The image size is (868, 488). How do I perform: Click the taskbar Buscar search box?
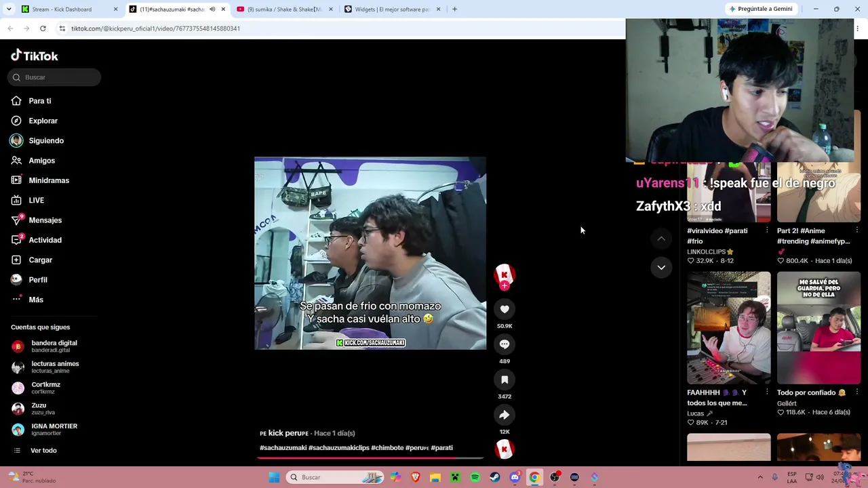click(335, 477)
